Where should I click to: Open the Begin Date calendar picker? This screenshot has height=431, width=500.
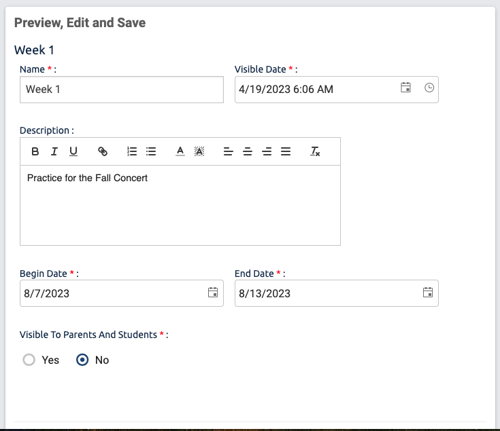click(213, 292)
